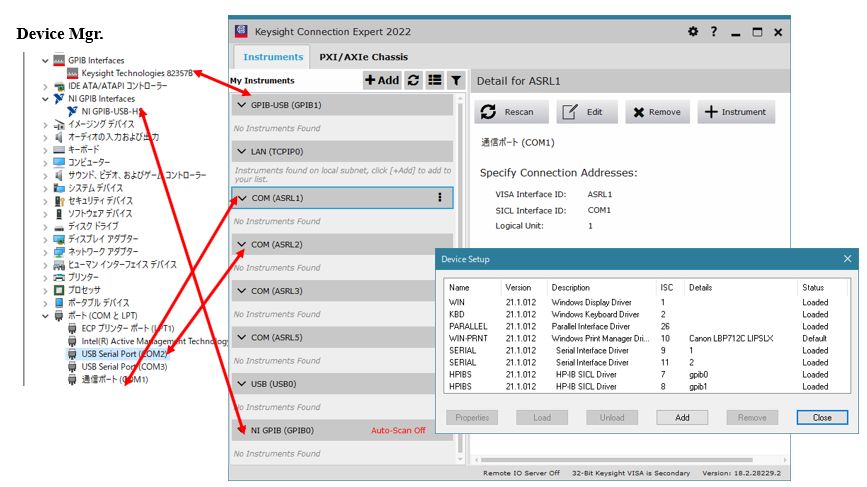
Task: Click ディスプレイ アダプター icon in Device Manager
Action: tap(59, 239)
